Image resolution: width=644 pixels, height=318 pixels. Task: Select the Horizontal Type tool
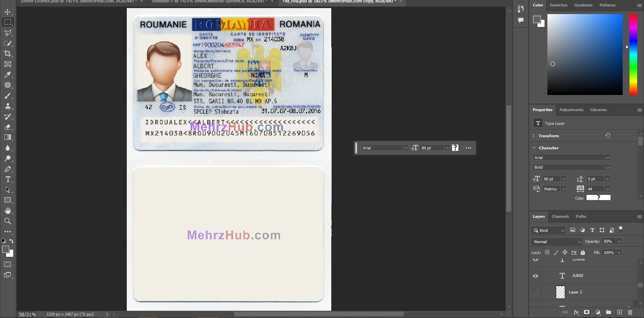(8, 179)
